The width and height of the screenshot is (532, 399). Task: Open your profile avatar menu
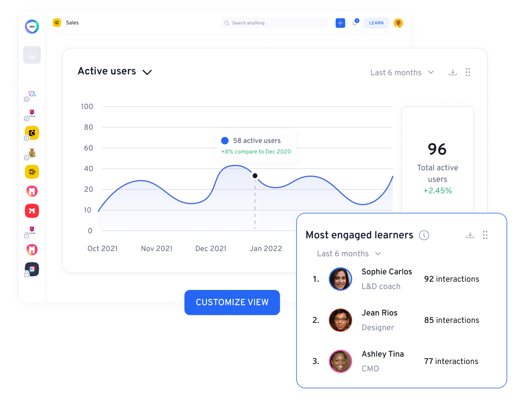click(x=398, y=23)
